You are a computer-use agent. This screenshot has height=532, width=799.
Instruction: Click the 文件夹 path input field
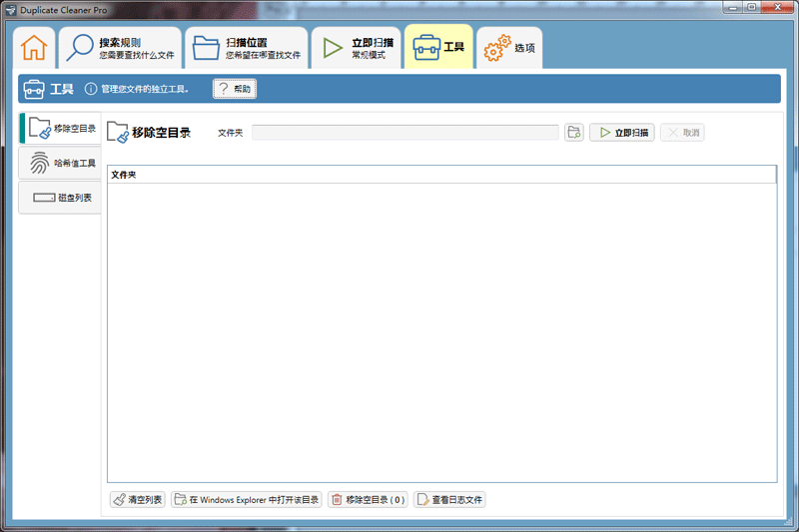405,133
